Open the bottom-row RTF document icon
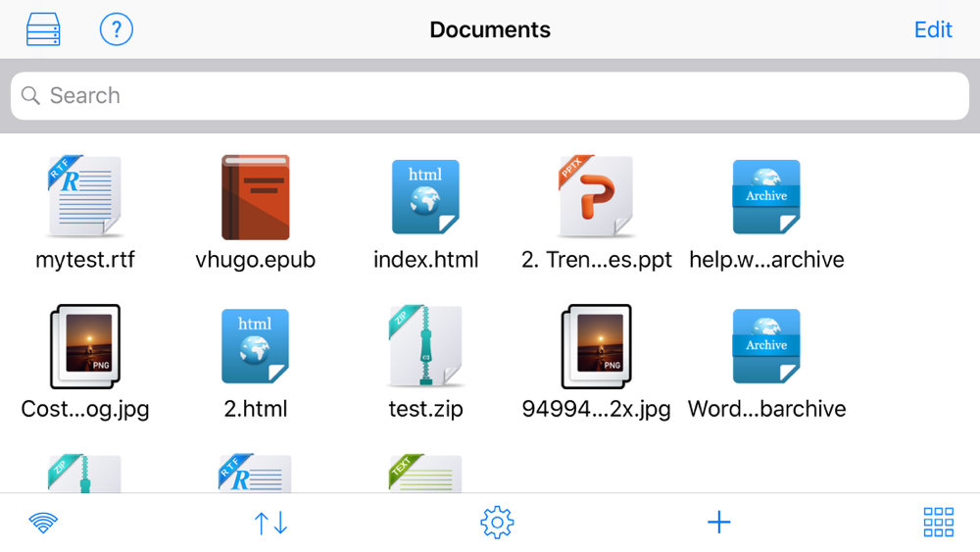 pyautogui.click(x=256, y=474)
